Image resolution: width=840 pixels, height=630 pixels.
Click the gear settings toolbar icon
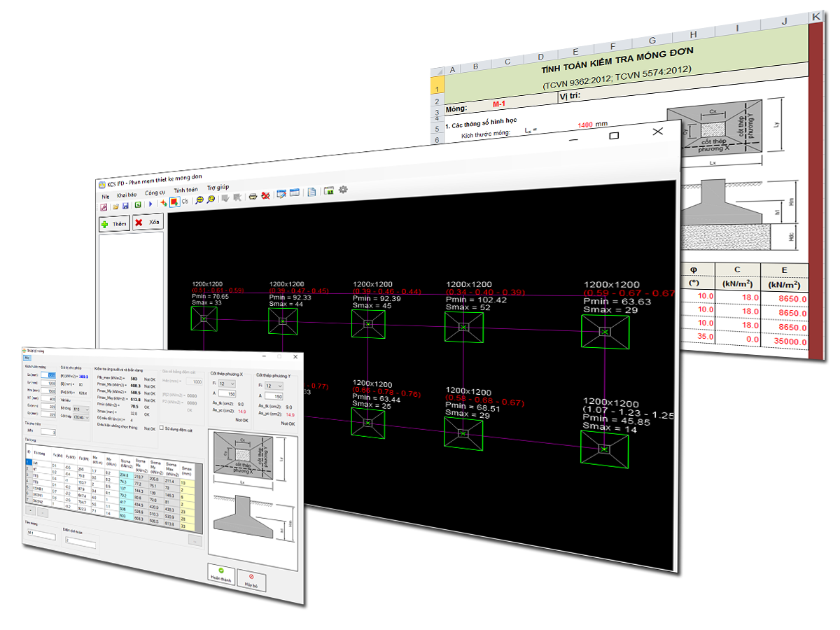(343, 190)
